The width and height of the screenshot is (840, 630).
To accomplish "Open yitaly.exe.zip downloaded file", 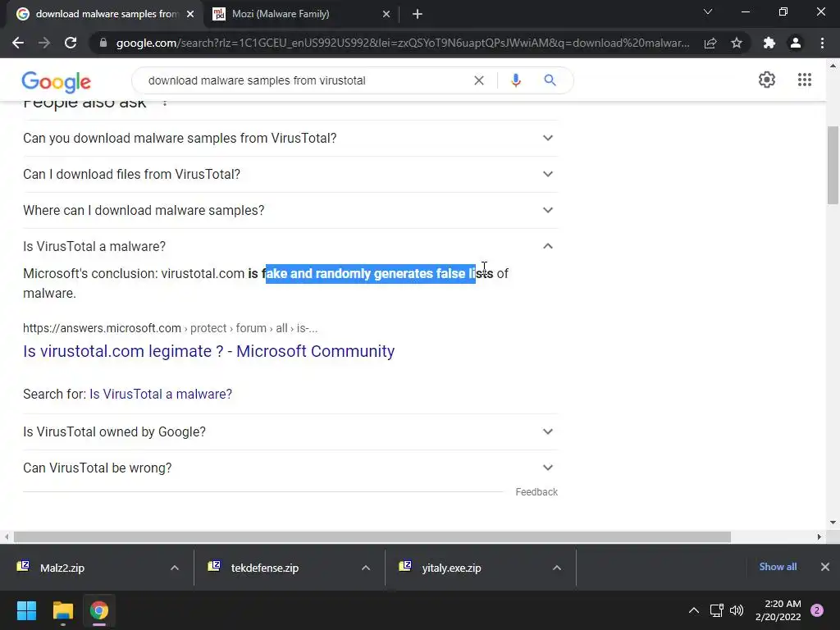I will 451,568.
